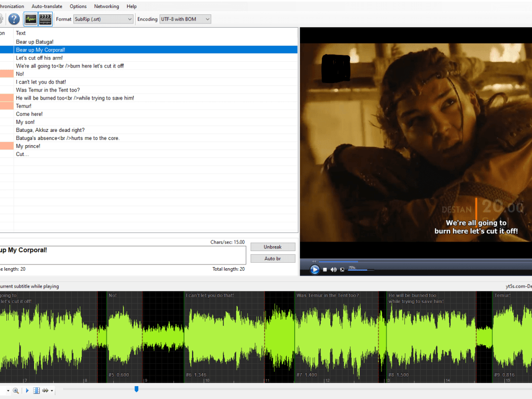Select subtitle row 'Cut...'
532x399 pixels.
(148, 154)
